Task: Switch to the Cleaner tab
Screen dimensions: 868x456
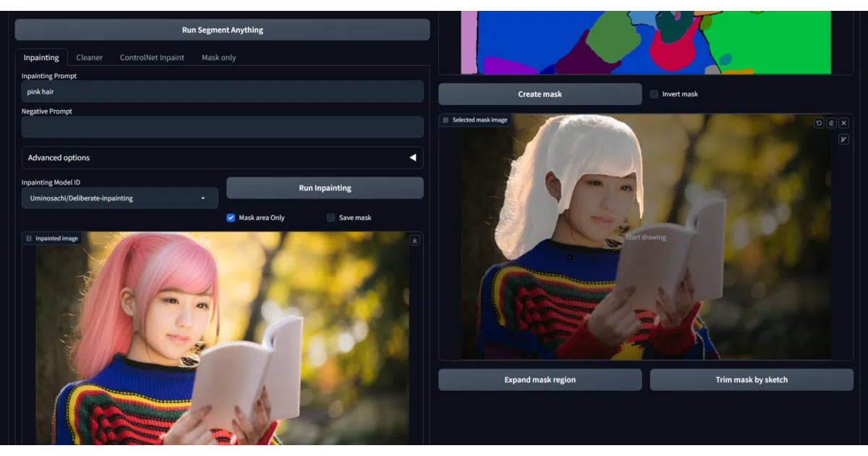Action: [90, 57]
